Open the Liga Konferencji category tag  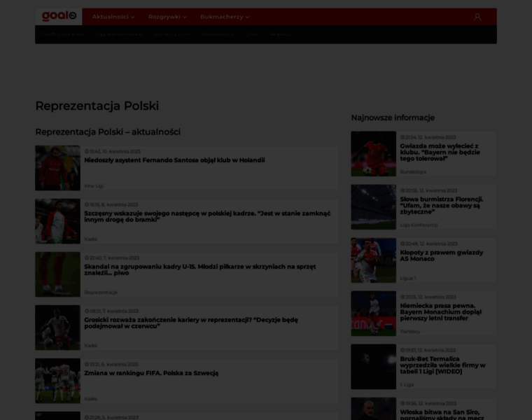pos(419,225)
